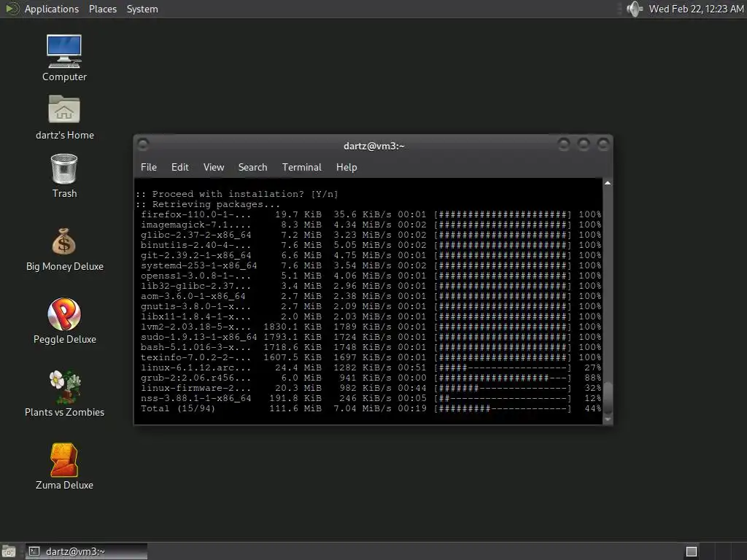Click the show desktop icon in bottom panel
The width and height of the screenshot is (747, 560).
(x=9, y=551)
